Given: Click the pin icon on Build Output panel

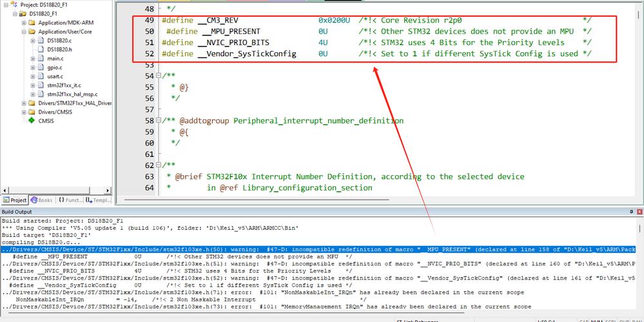Looking at the screenshot, I should (630, 212).
